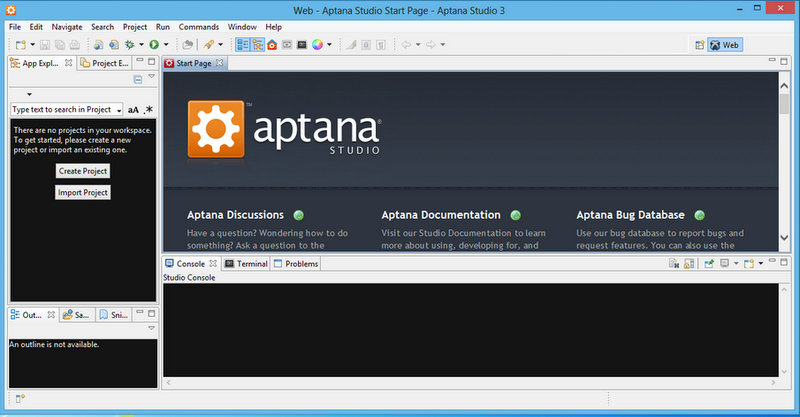
Task: Expand the Open Console dropdown arrow
Action: pyautogui.click(x=760, y=263)
